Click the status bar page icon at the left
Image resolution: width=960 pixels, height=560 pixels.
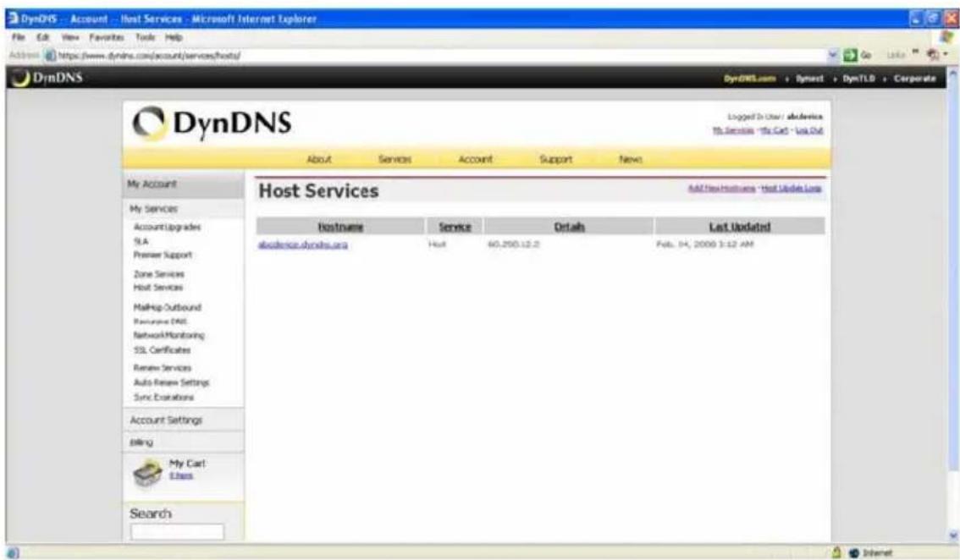pyautogui.click(x=14, y=552)
